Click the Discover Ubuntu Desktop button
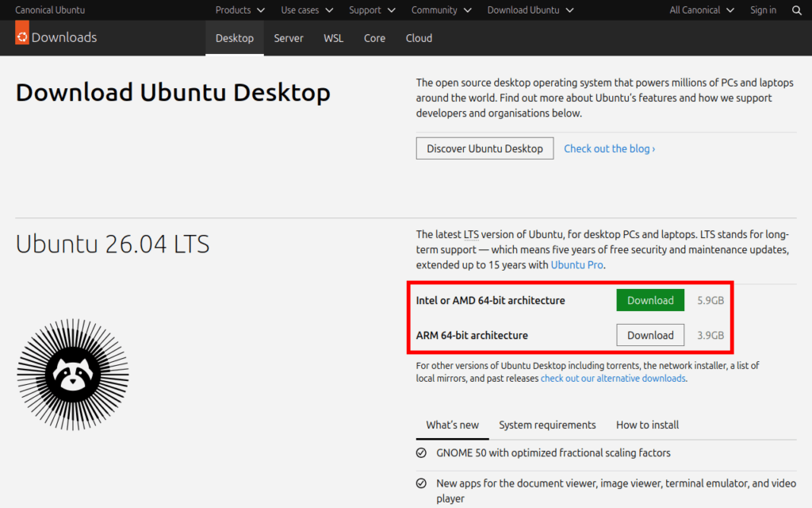Viewport: 812px width, 508px height. (485, 148)
